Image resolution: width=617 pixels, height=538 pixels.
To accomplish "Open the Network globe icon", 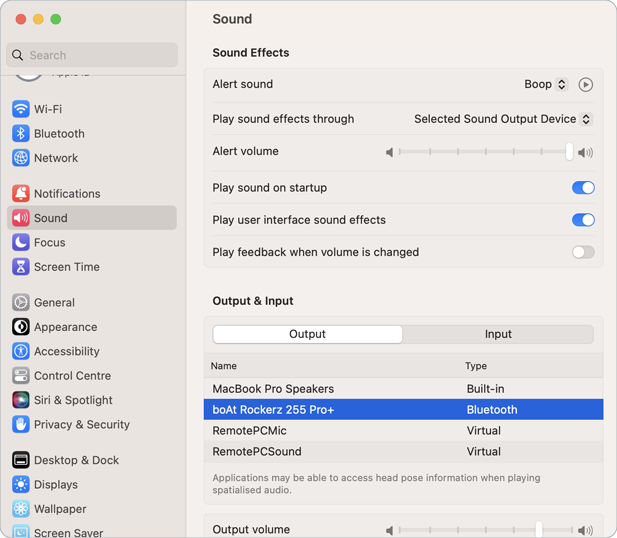I will point(21,158).
